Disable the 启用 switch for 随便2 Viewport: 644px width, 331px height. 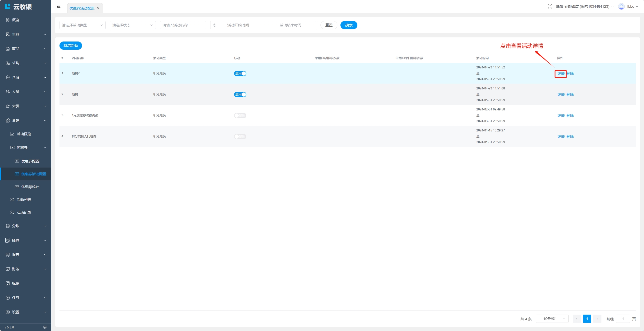pyautogui.click(x=240, y=74)
